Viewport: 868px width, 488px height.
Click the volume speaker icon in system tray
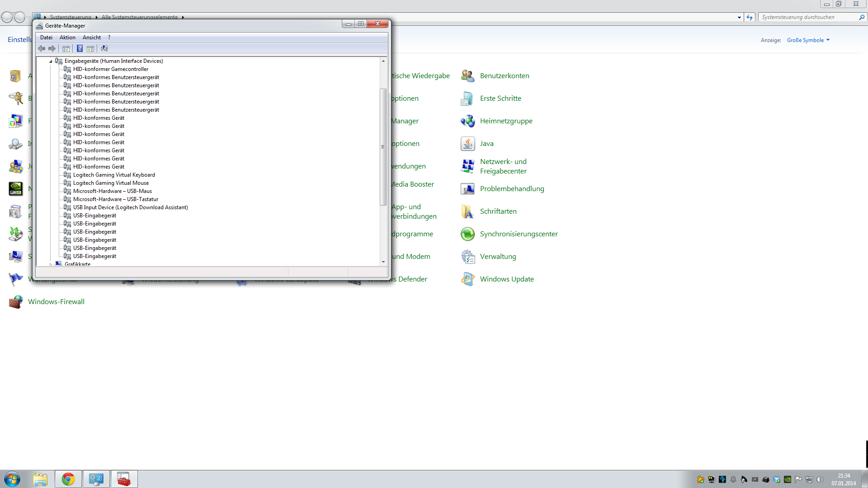coord(820,479)
